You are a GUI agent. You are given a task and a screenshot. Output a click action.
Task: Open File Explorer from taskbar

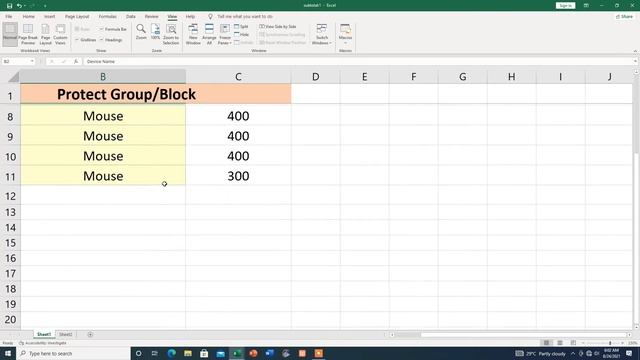(188, 353)
